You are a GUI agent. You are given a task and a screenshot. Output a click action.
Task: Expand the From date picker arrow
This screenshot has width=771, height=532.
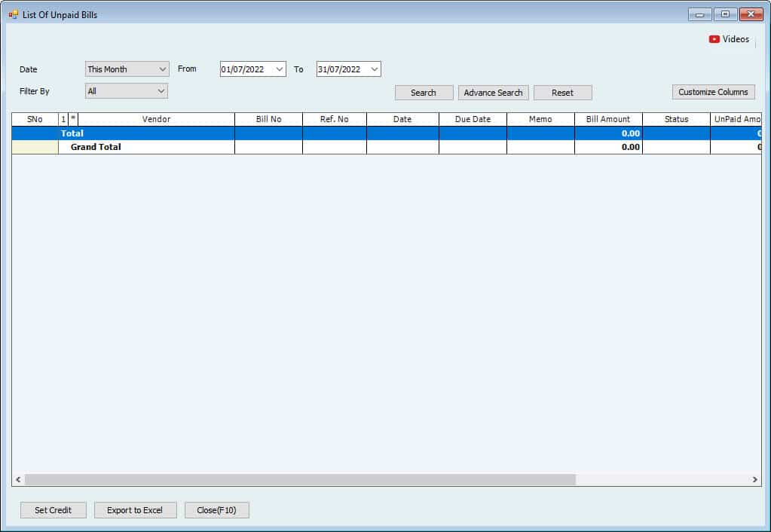coord(280,69)
